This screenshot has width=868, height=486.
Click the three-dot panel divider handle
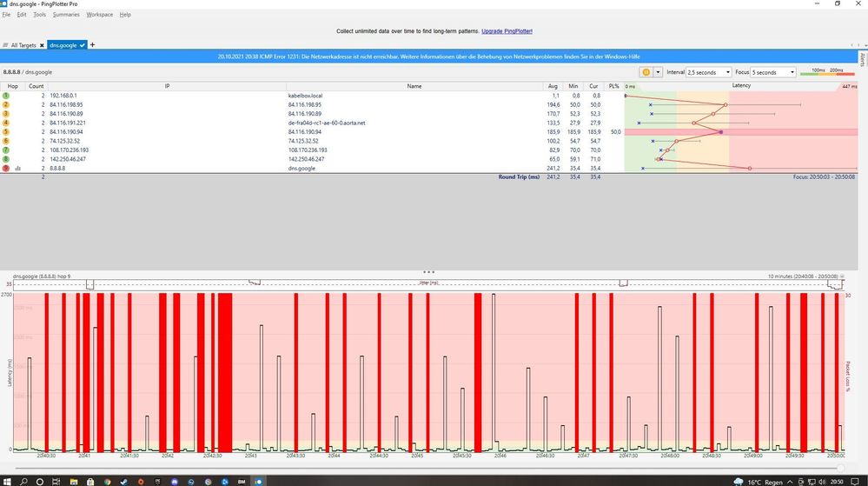coord(428,271)
